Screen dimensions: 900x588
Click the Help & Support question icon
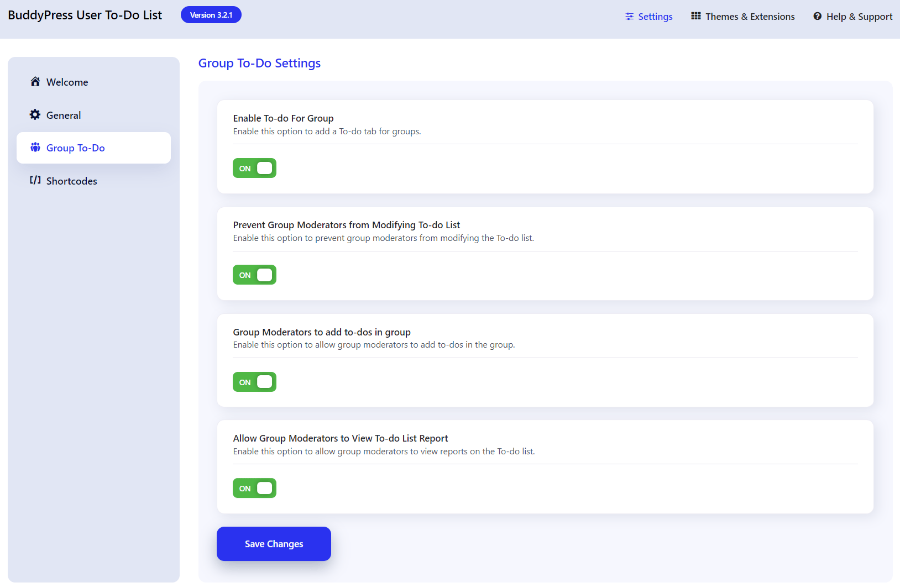pos(817,17)
